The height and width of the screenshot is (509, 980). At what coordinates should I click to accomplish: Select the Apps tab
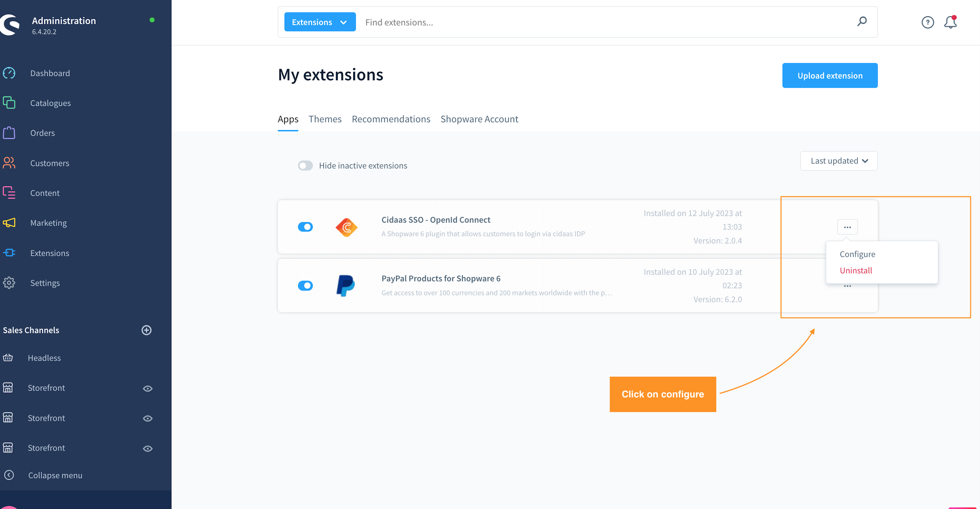tap(287, 119)
